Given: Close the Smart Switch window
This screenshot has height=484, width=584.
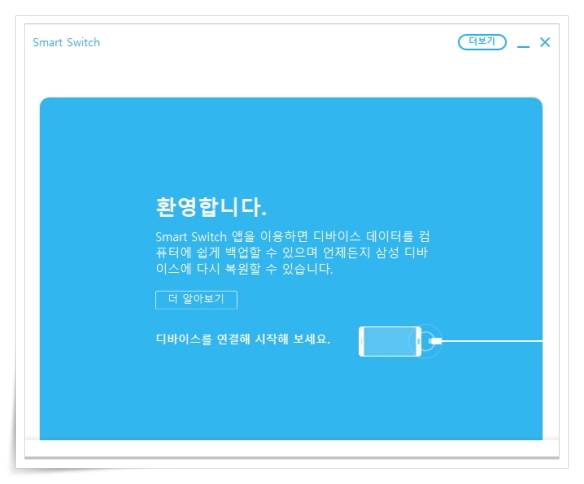Looking at the screenshot, I should coord(545,42).
